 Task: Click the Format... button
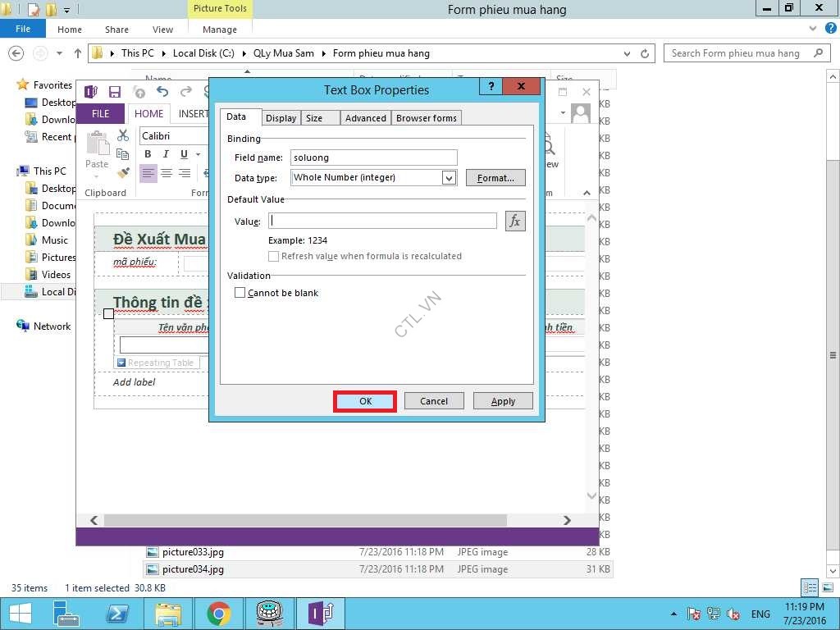pyautogui.click(x=495, y=178)
